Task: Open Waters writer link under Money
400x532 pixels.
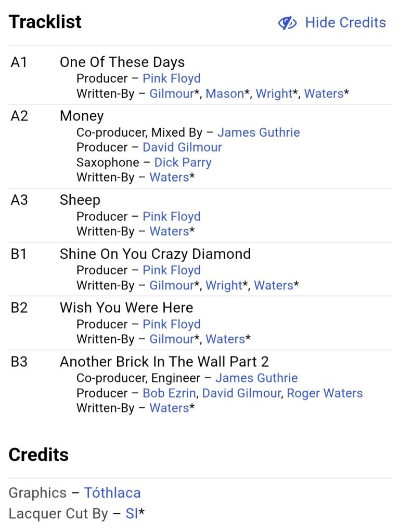Action: point(169,177)
